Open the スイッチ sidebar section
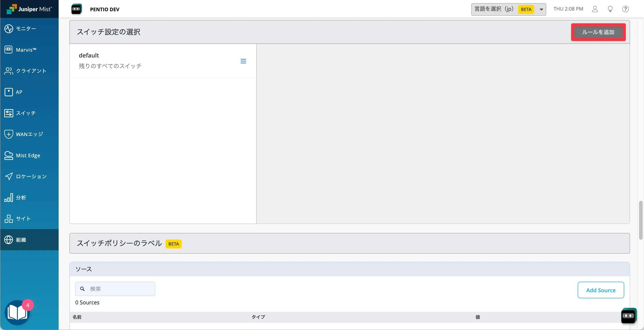 [x=26, y=113]
